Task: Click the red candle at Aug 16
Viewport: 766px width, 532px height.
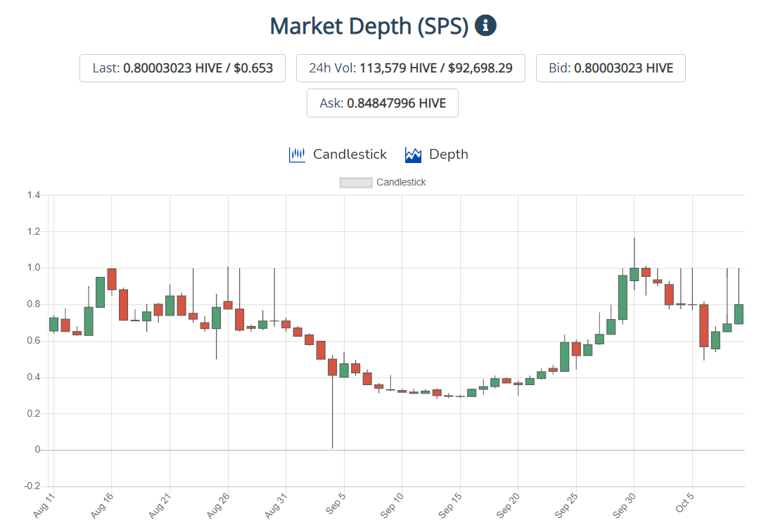Action: coord(112,279)
